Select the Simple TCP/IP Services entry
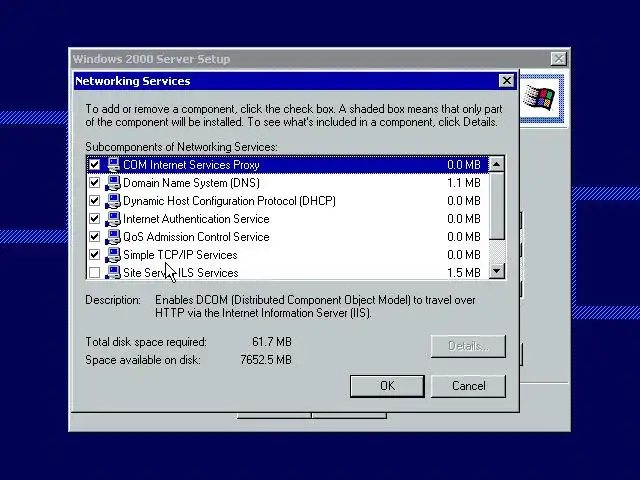The image size is (640, 480). (x=180, y=255)
